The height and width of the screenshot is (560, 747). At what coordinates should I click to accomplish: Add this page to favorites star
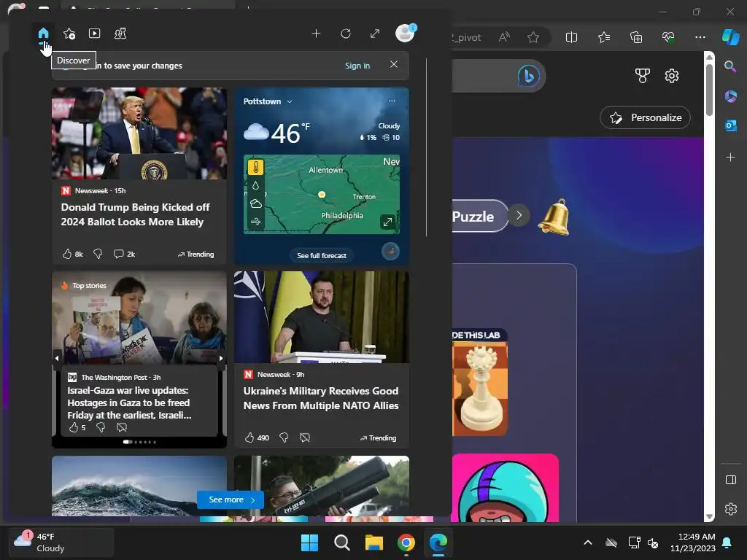(533, 37)
